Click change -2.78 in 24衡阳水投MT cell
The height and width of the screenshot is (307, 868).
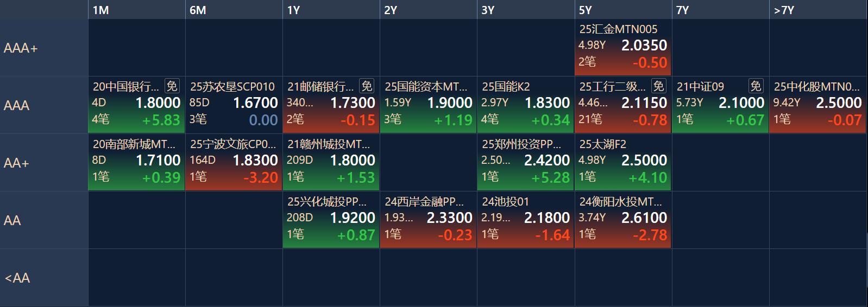click(x=650, y=235)
